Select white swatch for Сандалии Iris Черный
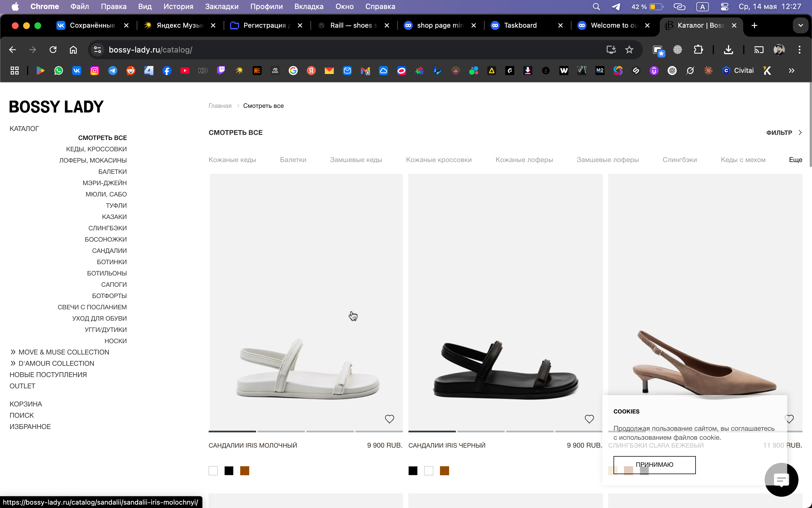This screenshot has width=812, height=508. tap(429, 471)
